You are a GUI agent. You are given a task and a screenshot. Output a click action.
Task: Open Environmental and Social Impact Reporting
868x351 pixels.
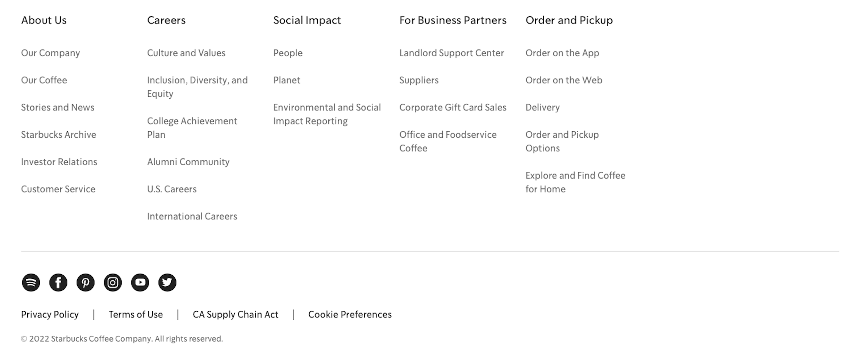(x=327, y=114)
